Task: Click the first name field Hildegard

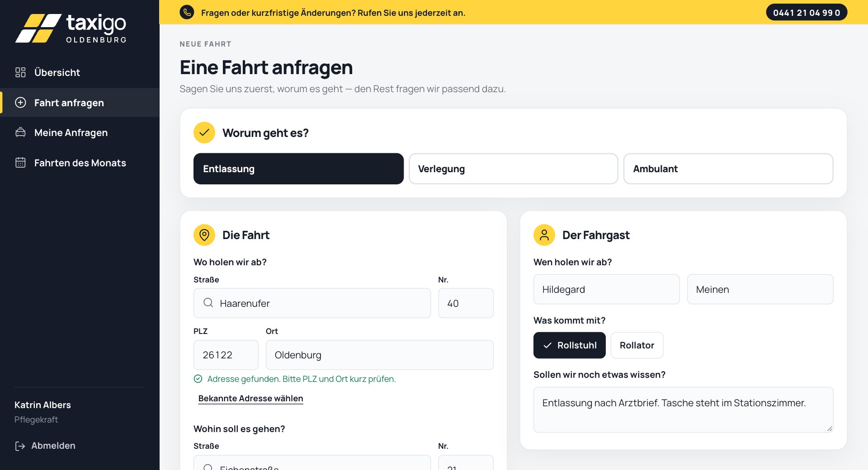Action: pos(606,289)
